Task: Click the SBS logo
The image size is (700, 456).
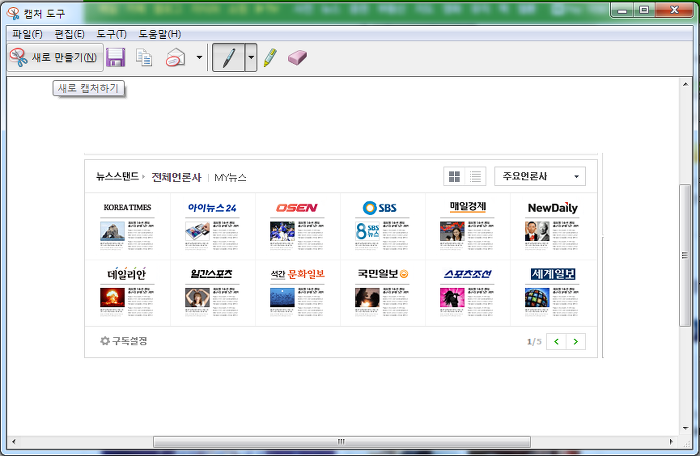Action: 380,208
